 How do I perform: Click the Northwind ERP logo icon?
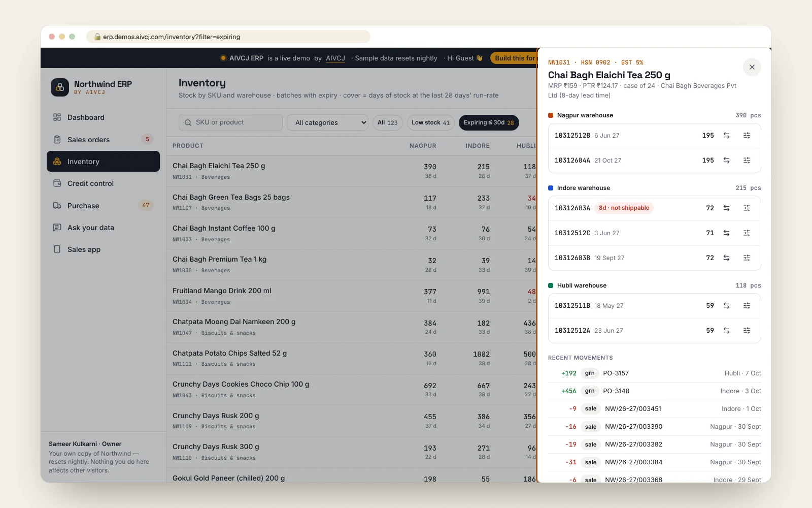point(60,87)
